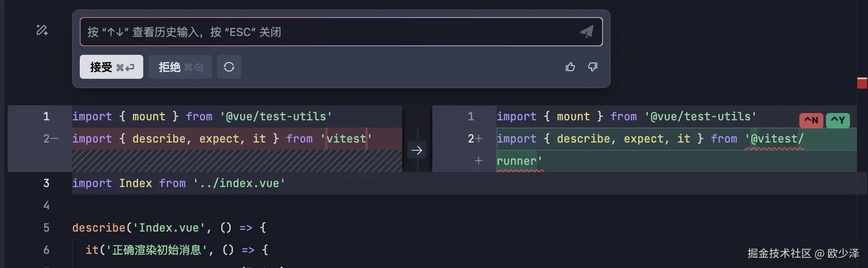
Task: Click the highlighted 'vitest' removed text
Action: pos(347,139)
